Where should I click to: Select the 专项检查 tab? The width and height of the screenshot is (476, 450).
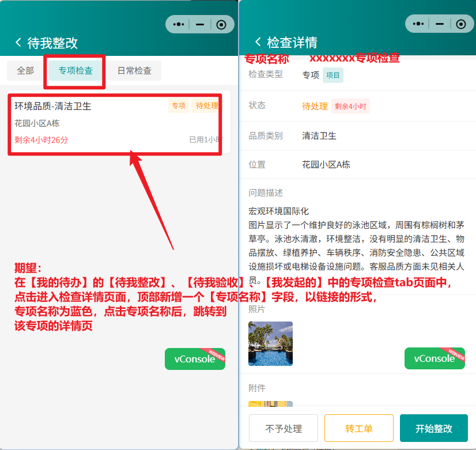75,71
